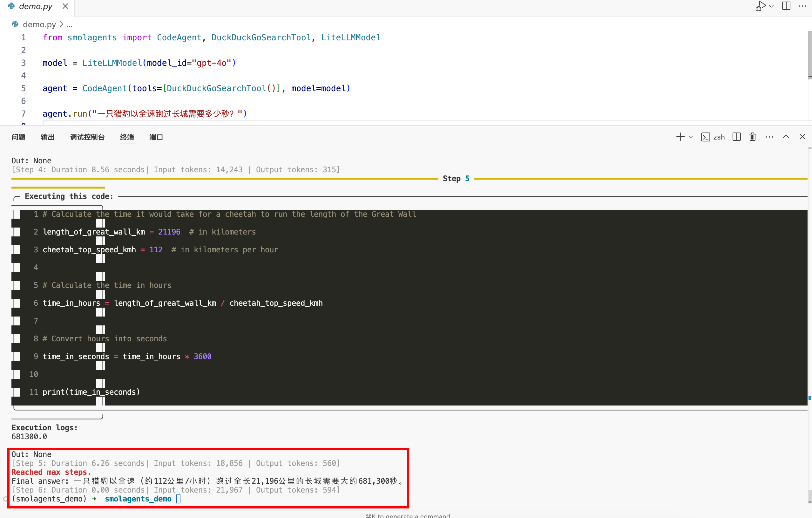Maximize panel size with chevron up
812x518 pixels.
coord(786,137)
